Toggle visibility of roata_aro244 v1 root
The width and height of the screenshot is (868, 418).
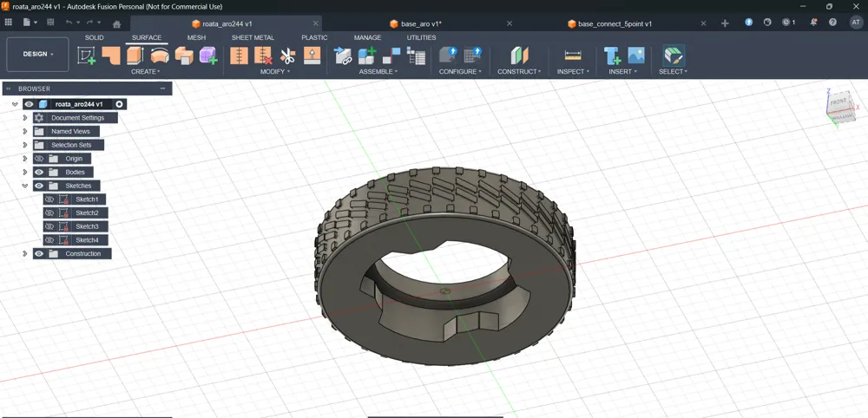[29, 104]
